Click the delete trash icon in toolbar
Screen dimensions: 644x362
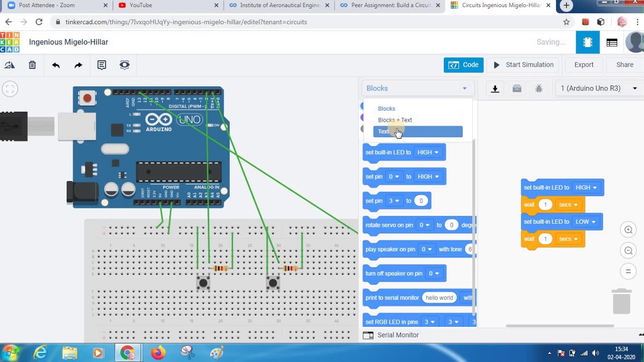[32, 65]
